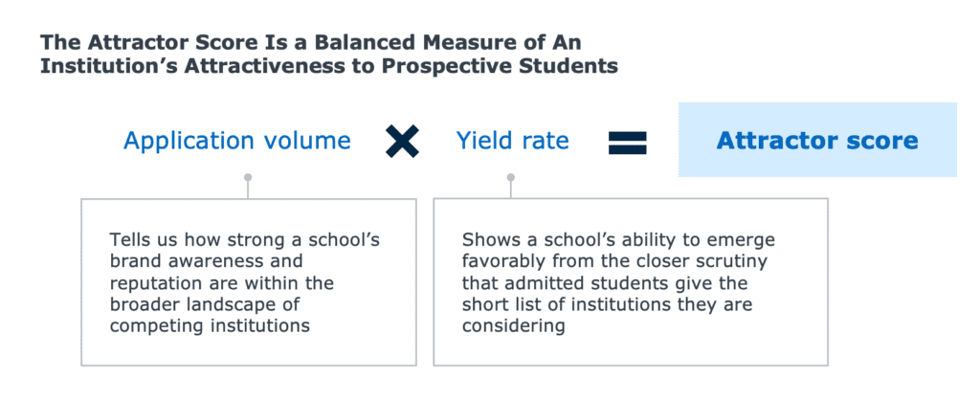
Task: Click the line 'reputation are within the'
Action: pyautogui.click(x=222, y=283)
